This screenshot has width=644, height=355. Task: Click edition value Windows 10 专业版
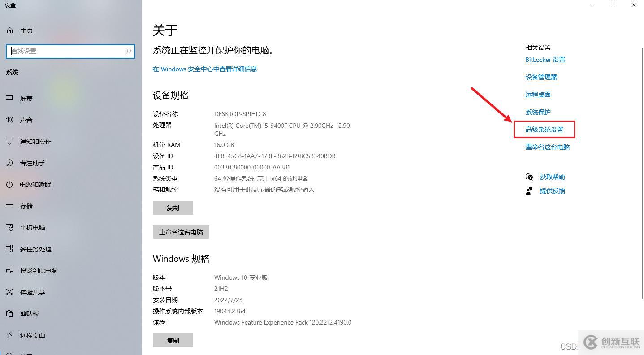(x=241, y=277)
